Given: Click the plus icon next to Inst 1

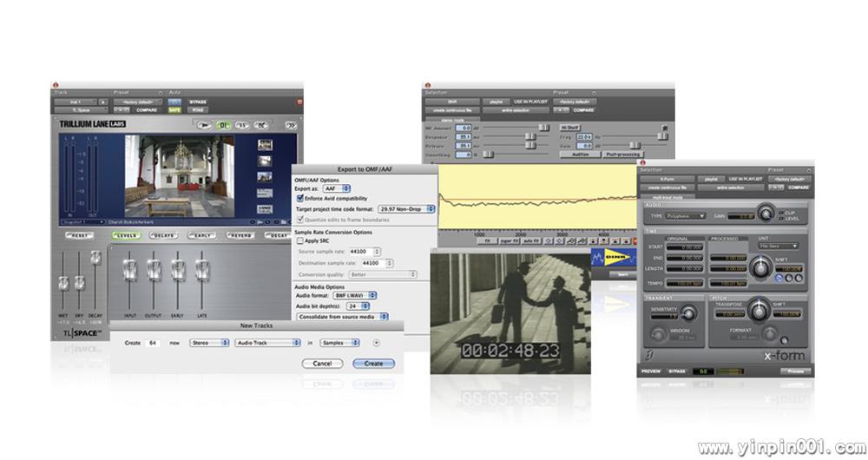Looking at the screenshot, I should click(x=102, y=102).
